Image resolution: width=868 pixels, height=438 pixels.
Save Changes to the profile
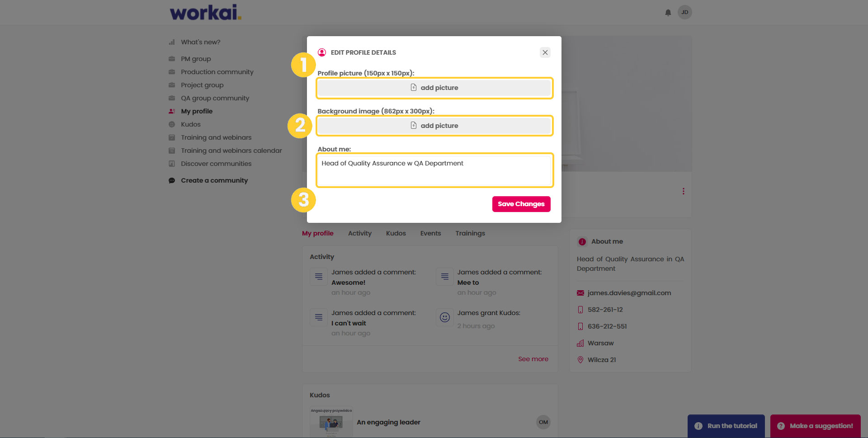[x=521, y=204]
